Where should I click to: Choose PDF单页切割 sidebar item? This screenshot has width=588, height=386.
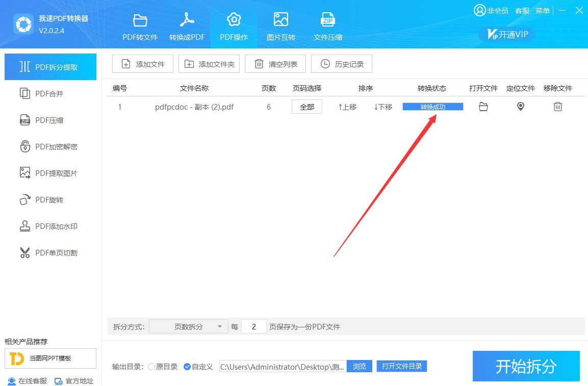click(x=50, y=253)
